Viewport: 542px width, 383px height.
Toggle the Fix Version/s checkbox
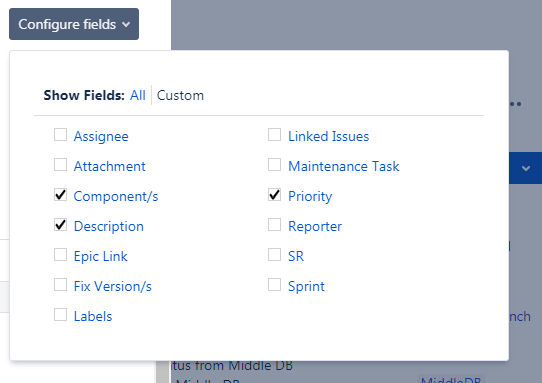click(x=60, y=285)
